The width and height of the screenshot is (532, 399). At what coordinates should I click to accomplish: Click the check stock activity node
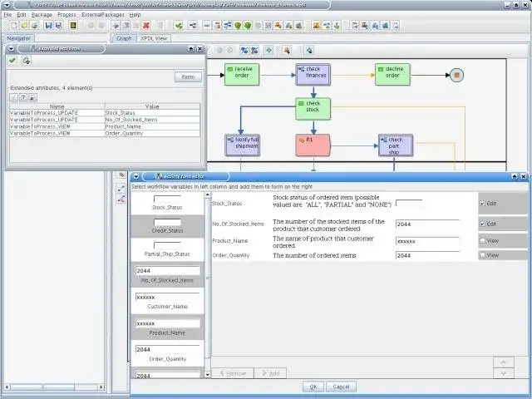(313, 109)
